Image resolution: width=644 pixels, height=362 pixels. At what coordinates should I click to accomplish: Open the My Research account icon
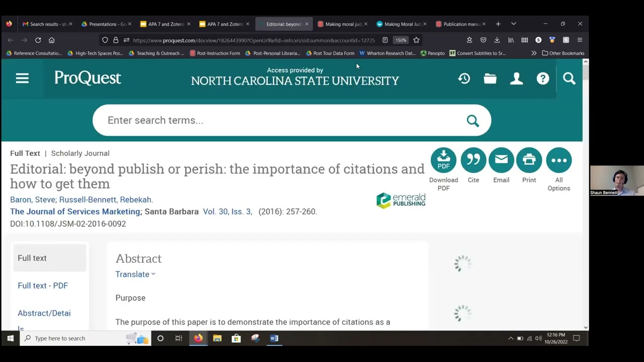click(x=516, y=78)
